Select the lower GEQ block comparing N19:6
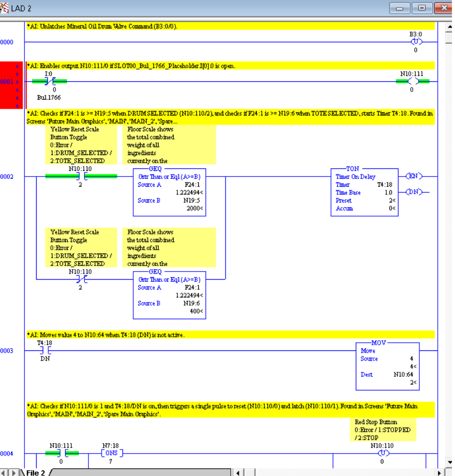Image resolution: width=455 pixels, height=476 pixels. [169, 295]
